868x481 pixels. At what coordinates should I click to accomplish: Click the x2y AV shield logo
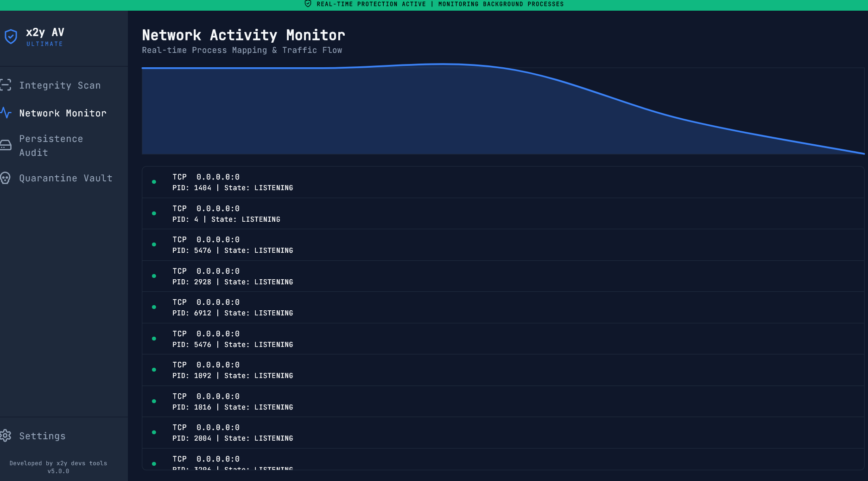point(11,36)
